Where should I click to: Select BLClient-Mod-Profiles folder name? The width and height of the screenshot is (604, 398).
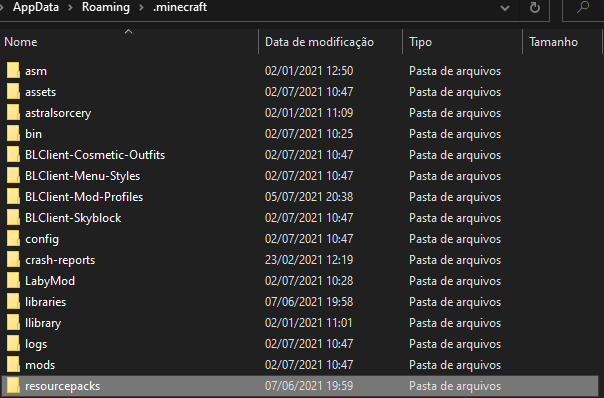point(84,197)
